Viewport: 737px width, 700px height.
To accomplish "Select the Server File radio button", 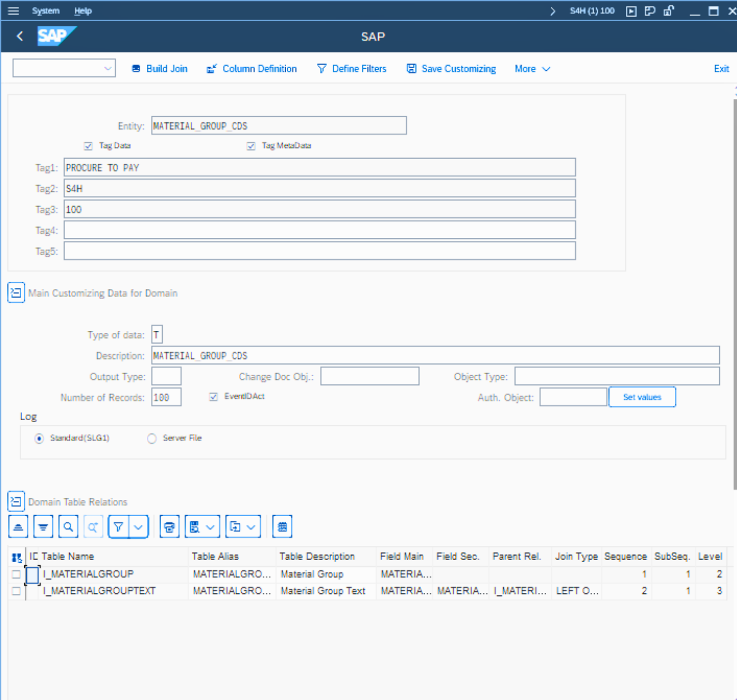I will point(152,438).
